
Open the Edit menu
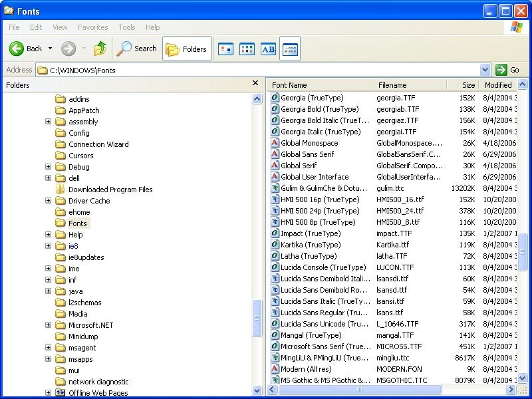point(36,27)
